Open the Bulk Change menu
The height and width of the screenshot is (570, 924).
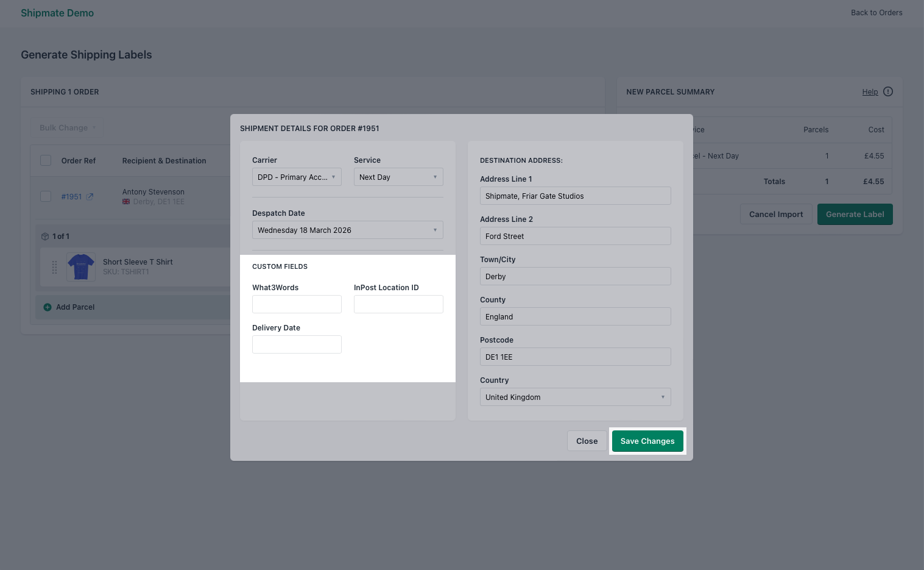tap(67, 127)
